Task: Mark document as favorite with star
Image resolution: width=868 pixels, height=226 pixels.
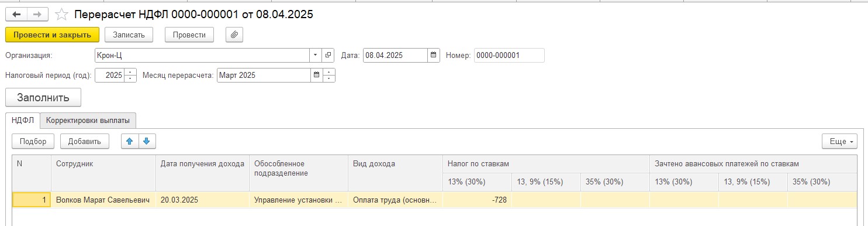Action: (x=61, y=15)
